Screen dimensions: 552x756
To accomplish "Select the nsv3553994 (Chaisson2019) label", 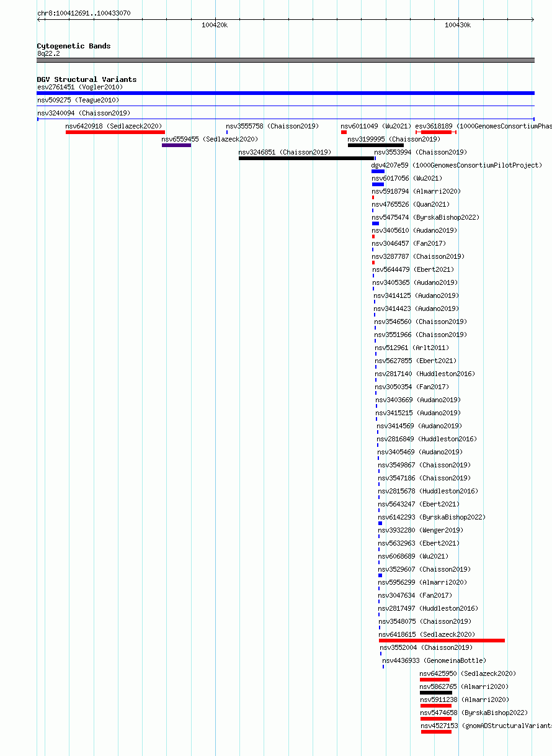I will [421, 152].
